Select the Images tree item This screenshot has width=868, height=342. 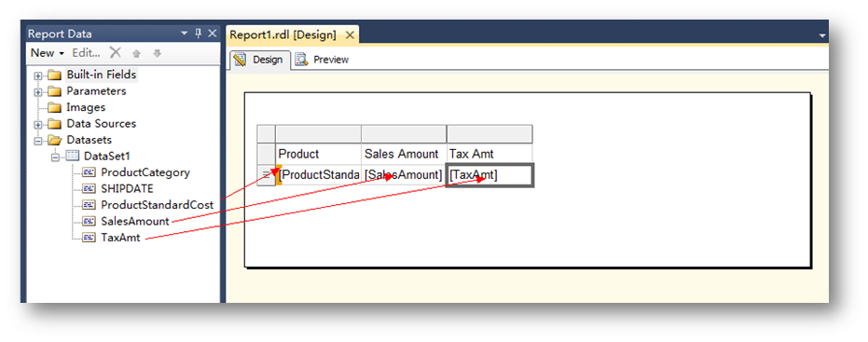(x=86, y=107)
